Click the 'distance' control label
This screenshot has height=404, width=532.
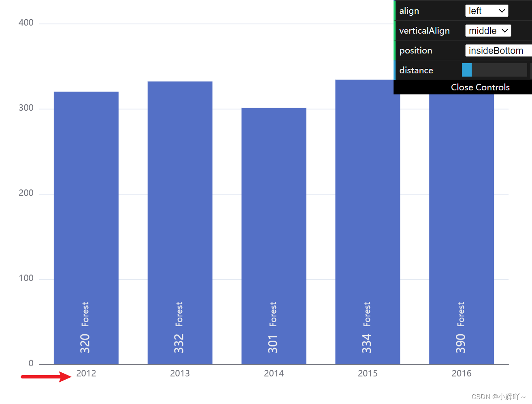[x=416, y=71]
